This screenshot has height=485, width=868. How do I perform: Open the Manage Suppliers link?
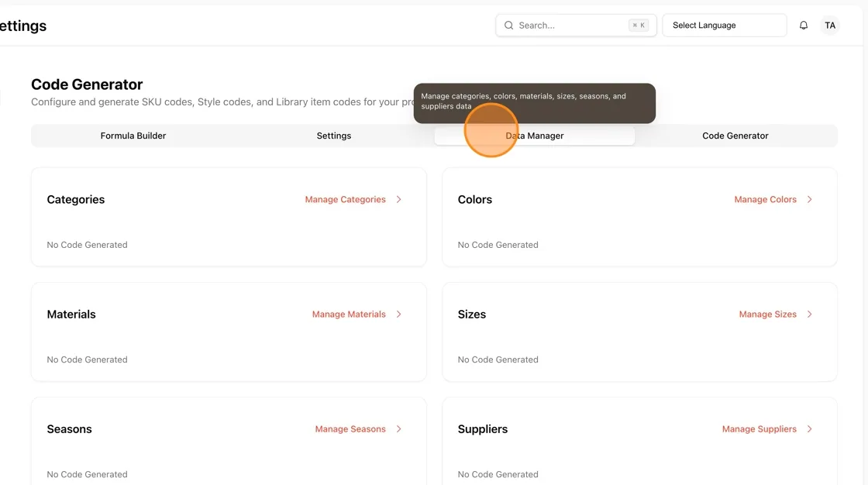(x=759, y=429)
